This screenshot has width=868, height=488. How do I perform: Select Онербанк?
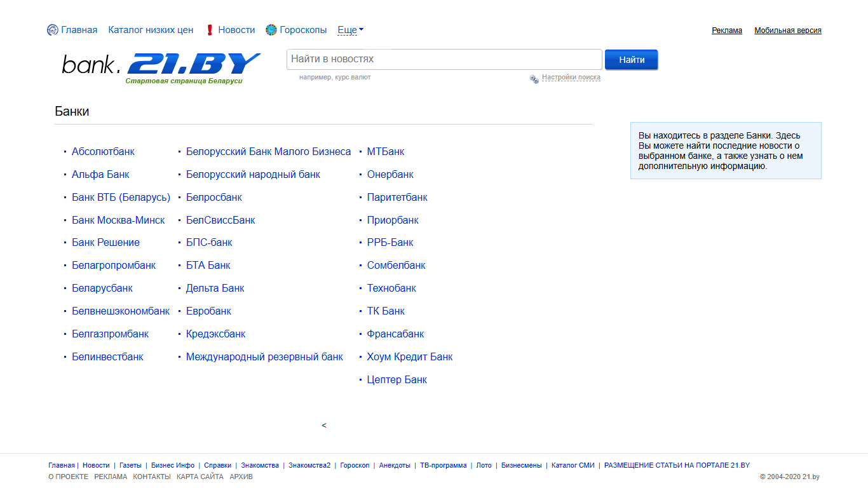(x=390, y=175)
